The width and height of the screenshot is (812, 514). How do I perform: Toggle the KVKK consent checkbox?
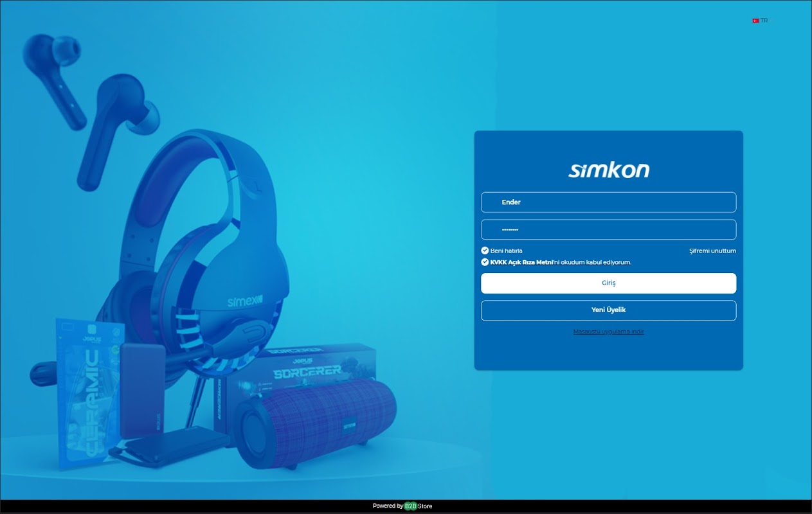[x=485, y=262]
